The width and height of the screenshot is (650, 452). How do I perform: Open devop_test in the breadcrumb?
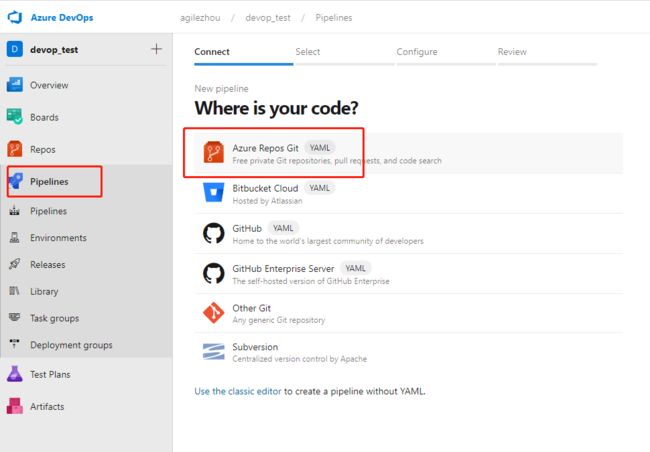click(268, 18)
